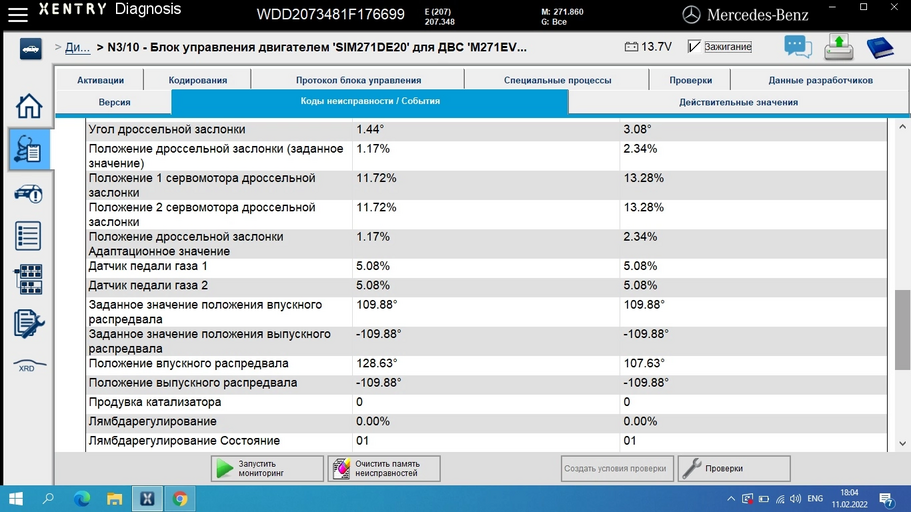Open Данные разработчиков tab
Viewport: 911px width, 512px height.
tap(820, 80)
